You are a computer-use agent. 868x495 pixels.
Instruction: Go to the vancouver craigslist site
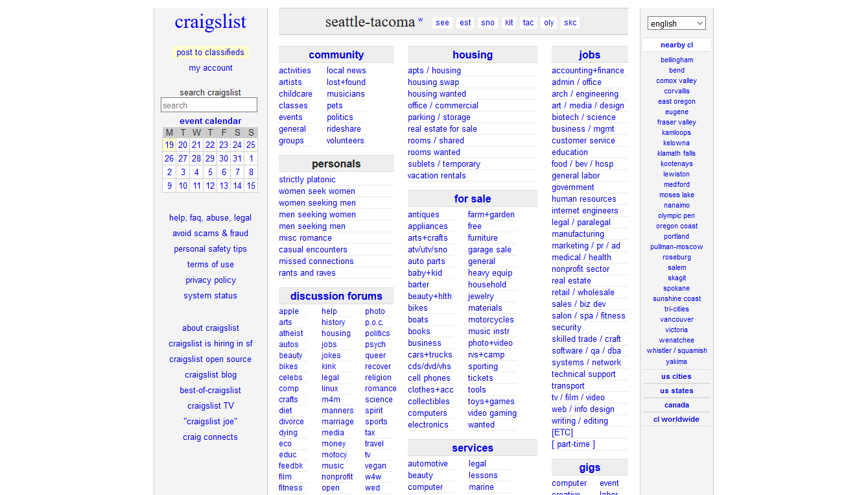pyautogui.click(x=676, y=320)
